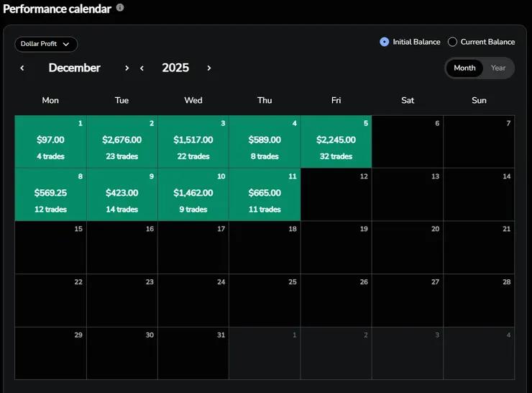Go to previous year arrow
Screen dimensions: 532x393
(142, 68)
